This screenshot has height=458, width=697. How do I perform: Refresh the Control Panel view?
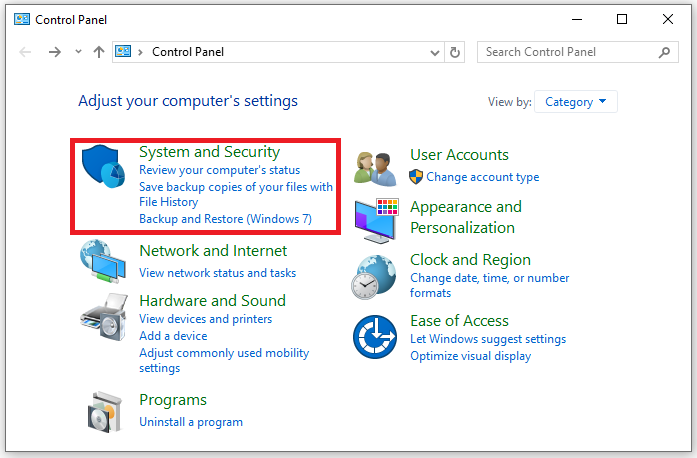455,52
